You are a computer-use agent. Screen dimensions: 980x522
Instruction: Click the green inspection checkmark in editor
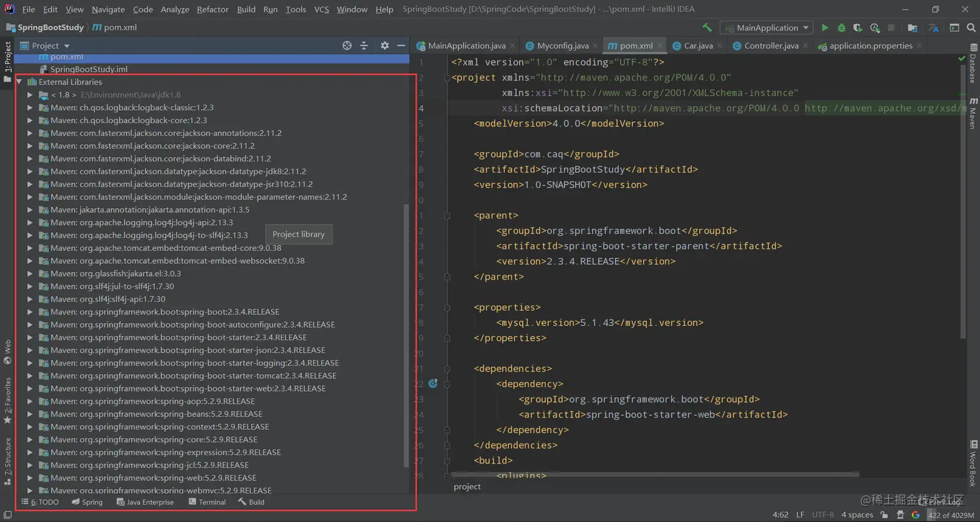pyautogui.click(x=961, y=59)
